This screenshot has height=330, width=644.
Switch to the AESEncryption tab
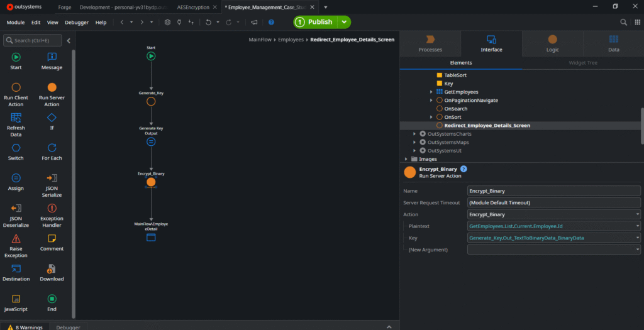[193, 8]
